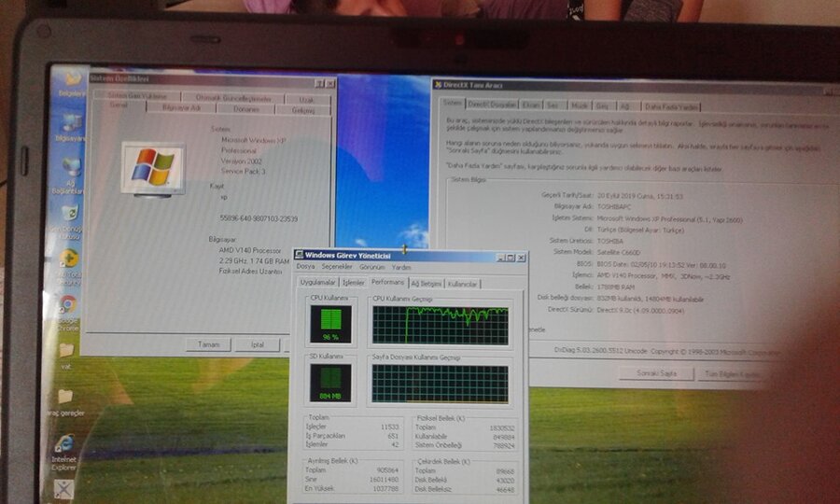
Task: Click the Windows XP logo image
Action: [153, 168]
